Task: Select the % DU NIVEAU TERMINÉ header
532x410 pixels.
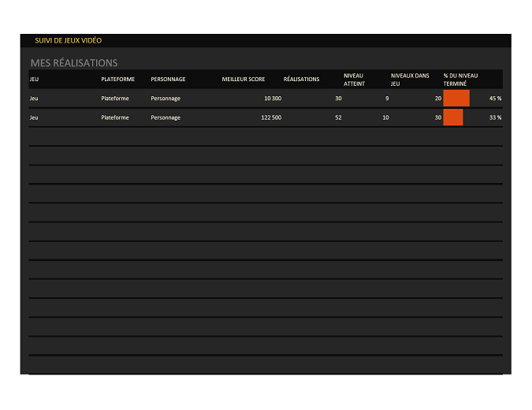Action: point(460,80)
